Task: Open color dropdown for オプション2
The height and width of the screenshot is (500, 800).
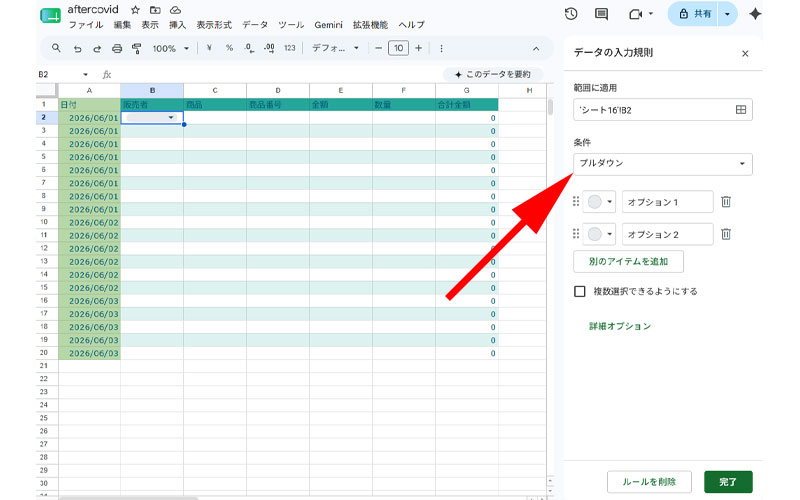Action: (599, 234)
